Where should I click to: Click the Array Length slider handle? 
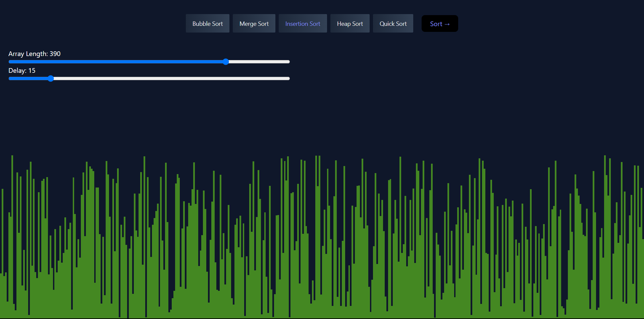[226, 62]
